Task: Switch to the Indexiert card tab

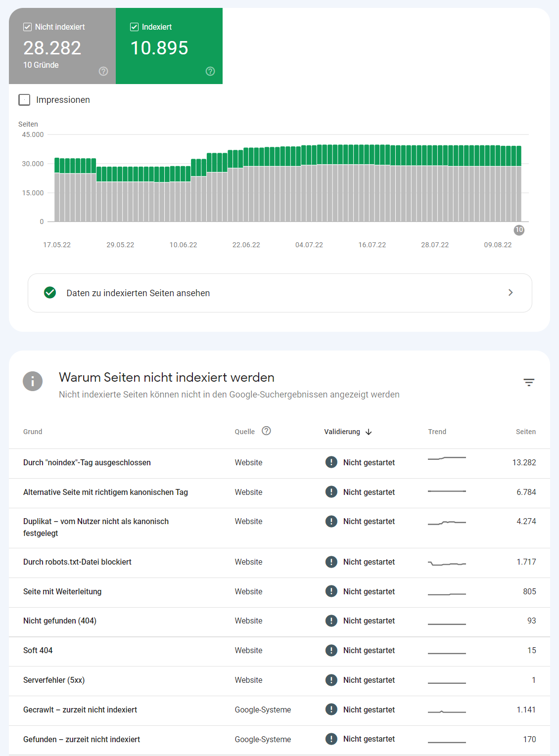Action: click(x=169, y=46)
